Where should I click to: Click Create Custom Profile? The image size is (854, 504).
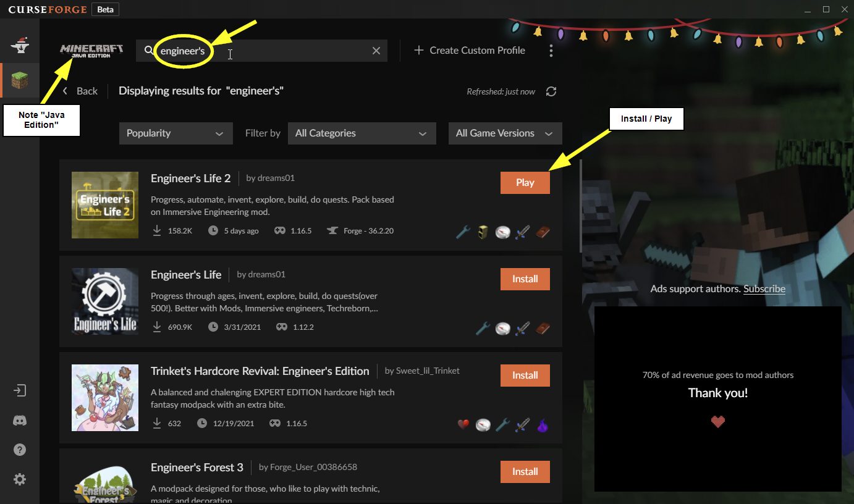(470, 51)
